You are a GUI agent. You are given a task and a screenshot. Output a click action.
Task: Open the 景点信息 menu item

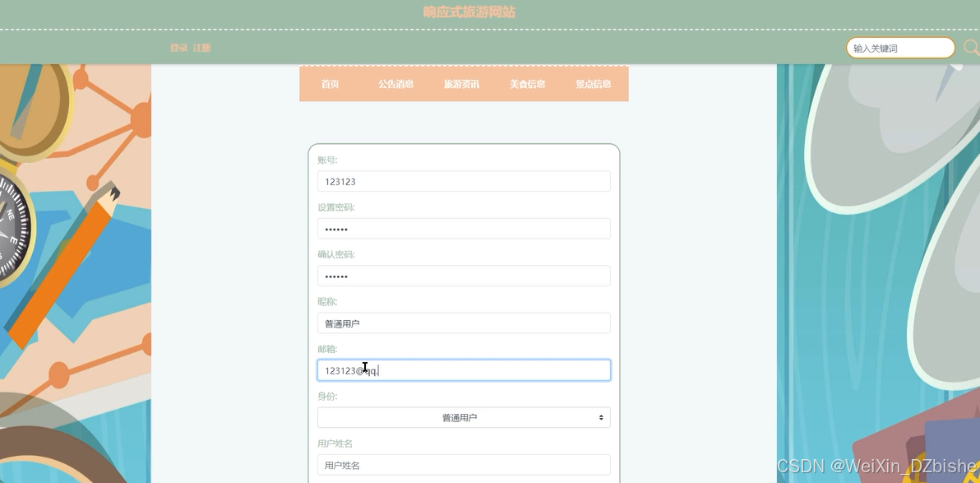pyautogui.click(x=593, y=84)
